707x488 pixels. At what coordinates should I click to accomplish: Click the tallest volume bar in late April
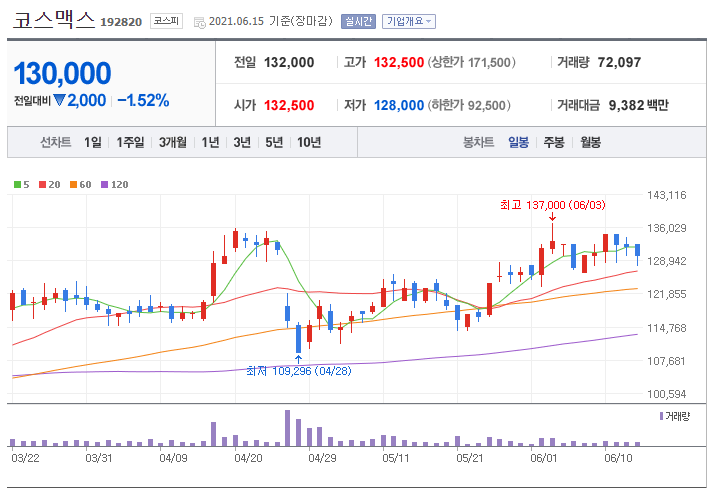tap(288, 428)
